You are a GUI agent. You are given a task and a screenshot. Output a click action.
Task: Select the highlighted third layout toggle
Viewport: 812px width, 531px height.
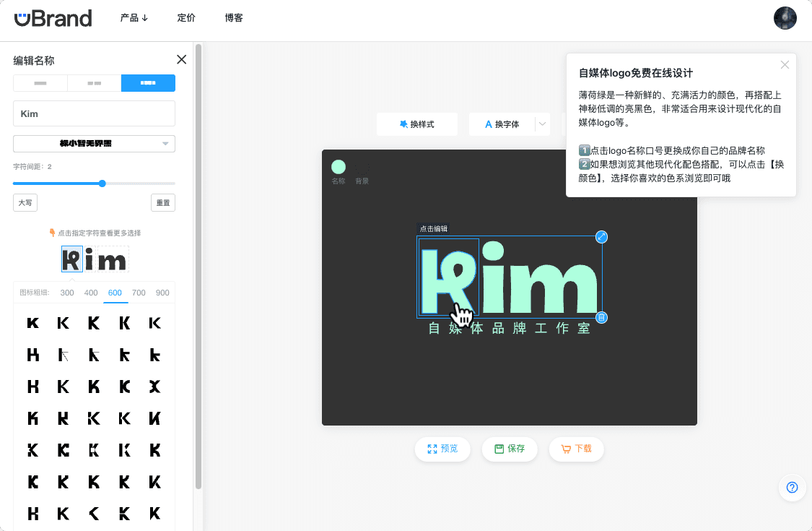(148, 83)
